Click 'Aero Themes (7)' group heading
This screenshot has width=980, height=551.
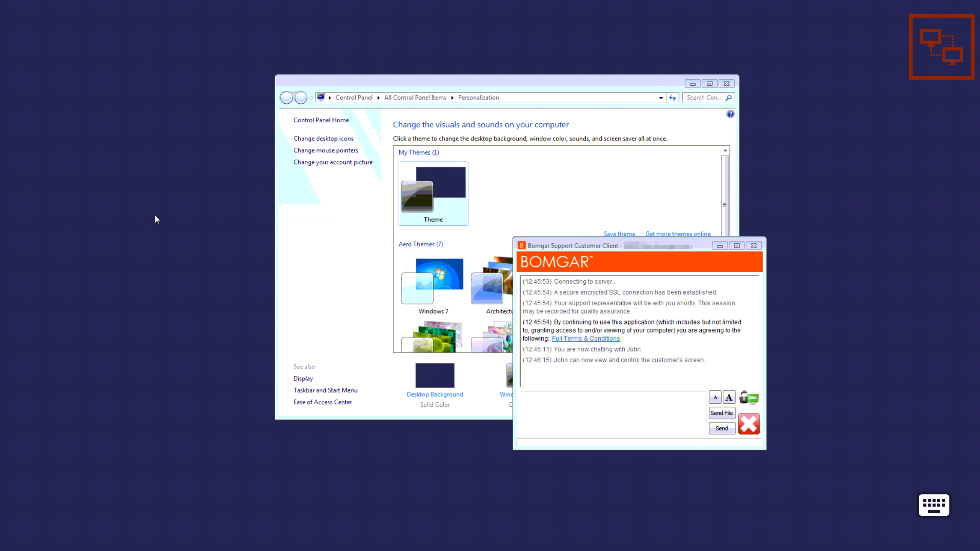(421, 244)
